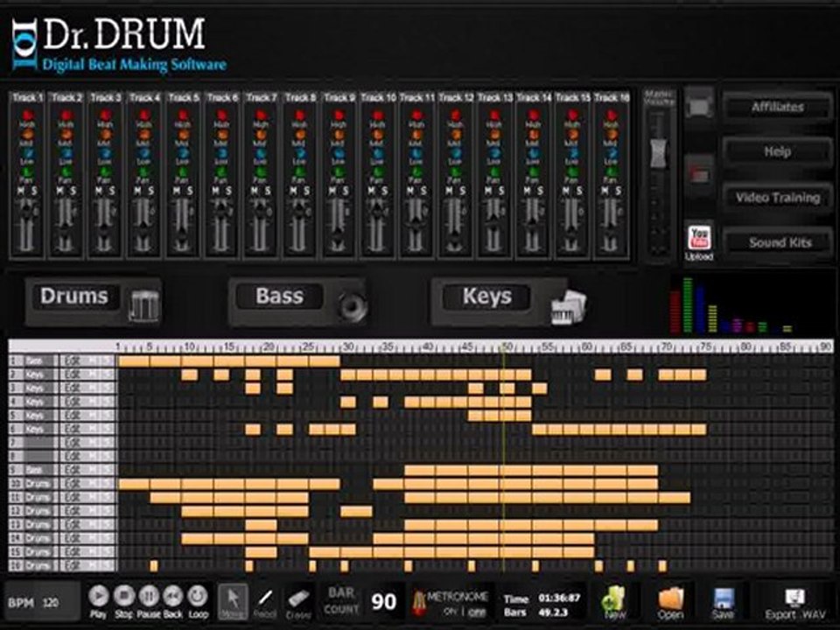The image size is (840, 630).
Task: Click Edit on sequencer row 16 Drums
Action: click(x=73, y=566)
